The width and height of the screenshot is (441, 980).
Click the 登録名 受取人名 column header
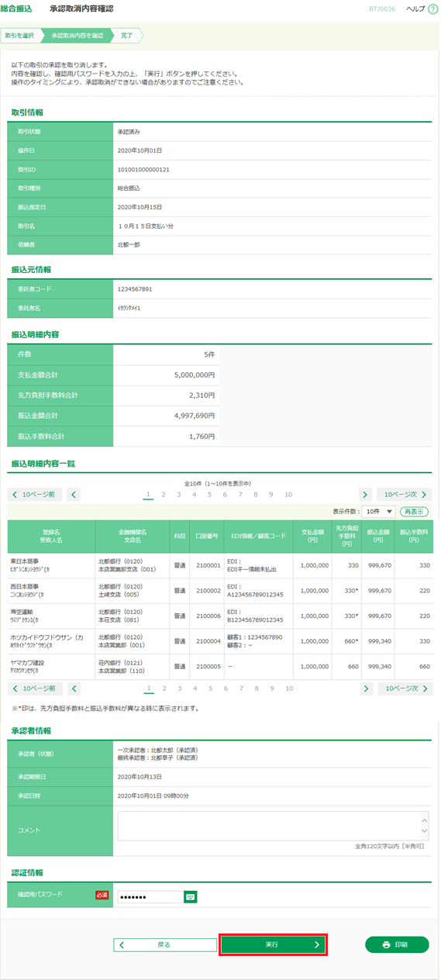(x=51, y=536)
